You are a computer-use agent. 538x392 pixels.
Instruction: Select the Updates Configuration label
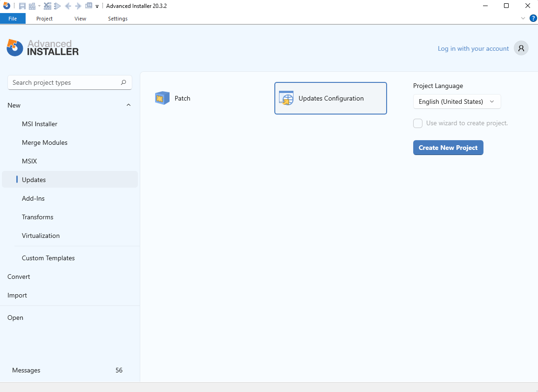coord(331,98)
